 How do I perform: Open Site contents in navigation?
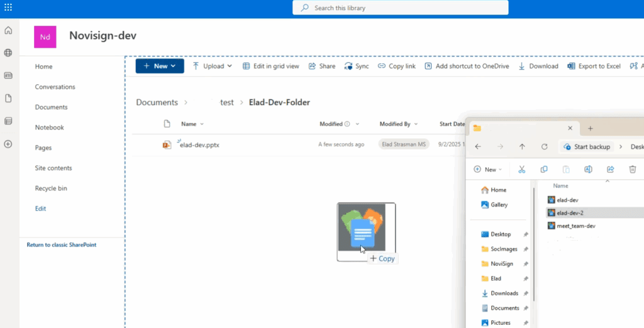click(x=53, y=168)
